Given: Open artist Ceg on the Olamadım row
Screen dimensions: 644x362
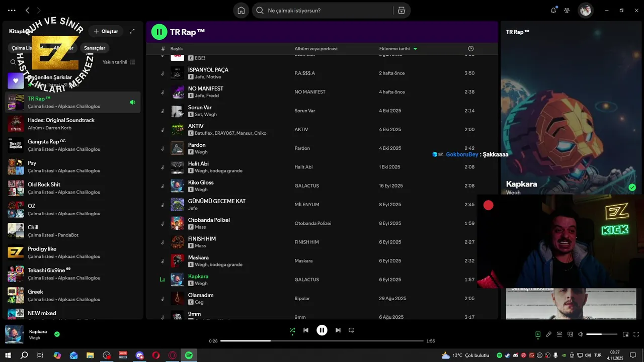Looking at the screenshot, I should (x=199, y=302).
